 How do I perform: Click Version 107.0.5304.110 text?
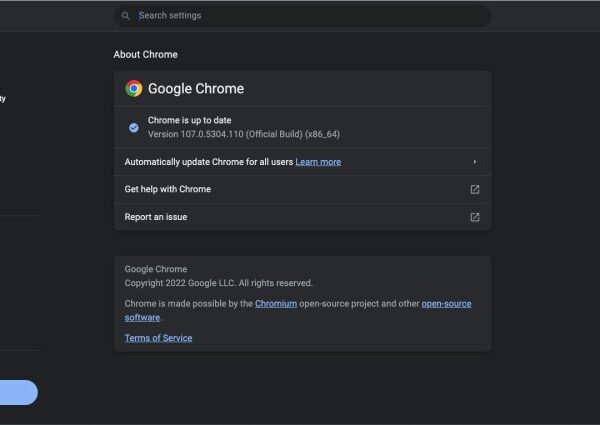point(244,134)
